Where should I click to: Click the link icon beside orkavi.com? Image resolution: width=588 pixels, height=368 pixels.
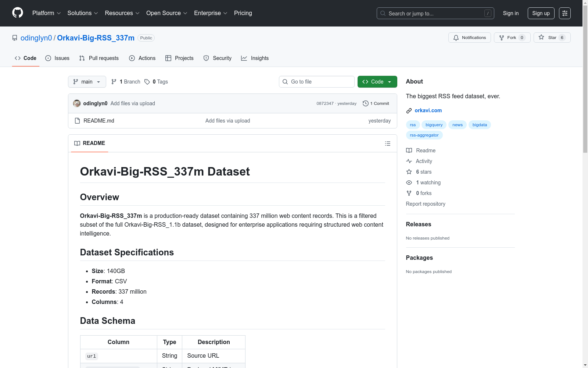pyautogui.click(x=409, y=111)
